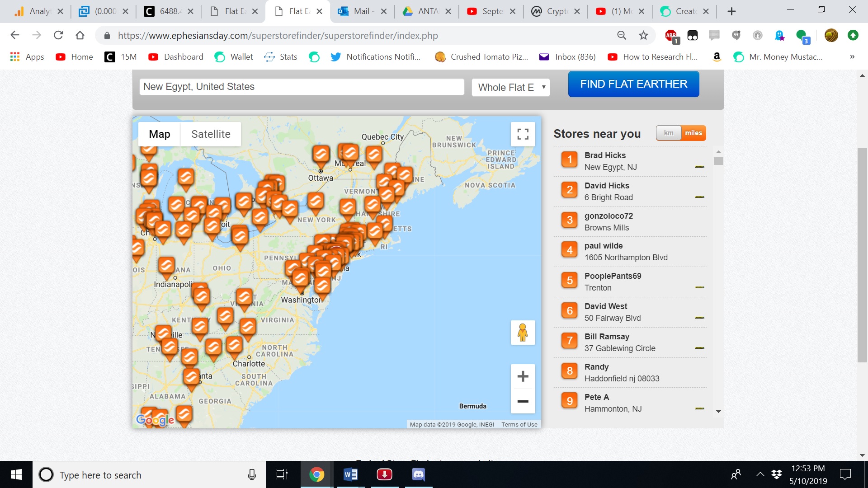The image size is (868, 488).
Task: Select store result Randy
Action: pos(630,373)
